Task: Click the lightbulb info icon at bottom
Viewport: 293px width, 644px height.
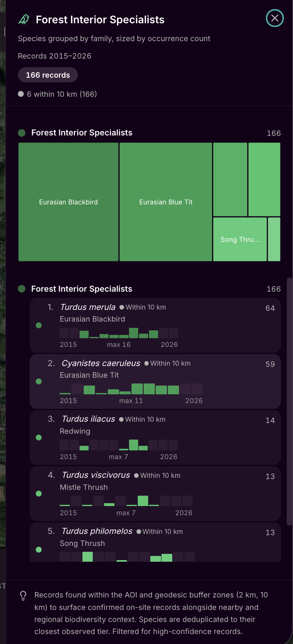Action: point(23,595)
